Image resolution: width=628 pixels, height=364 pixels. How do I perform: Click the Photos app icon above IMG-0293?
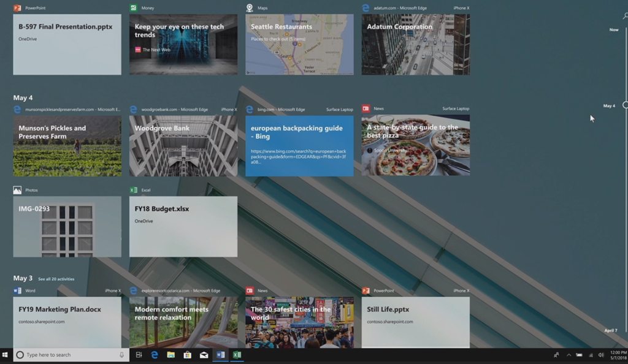pyautogui.click(x=17, y=190)
